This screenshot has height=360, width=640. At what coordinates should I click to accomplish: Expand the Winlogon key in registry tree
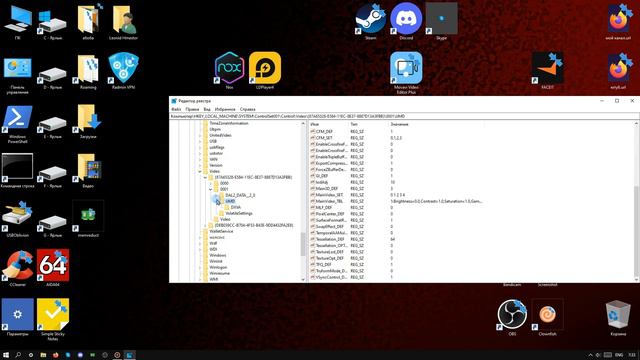200,267
